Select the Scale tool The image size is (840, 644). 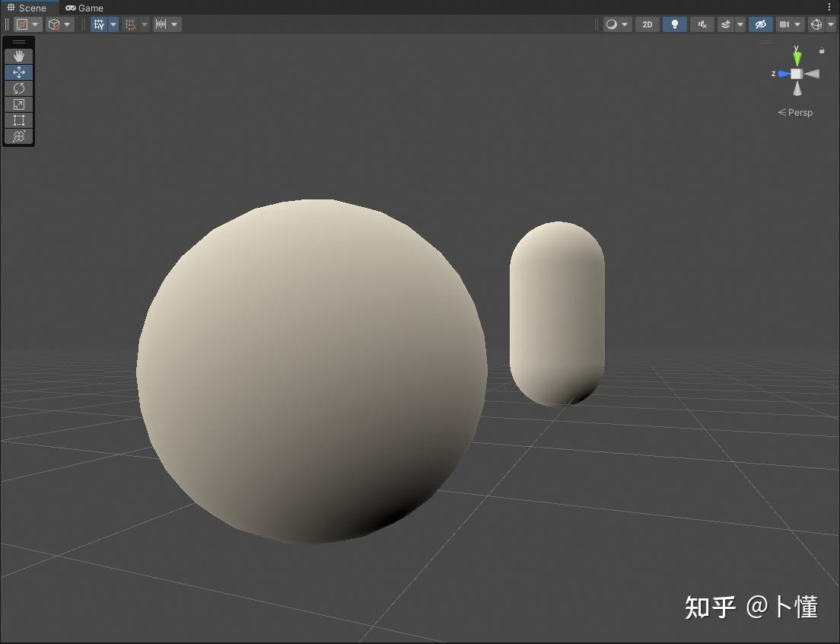point(18,104)
